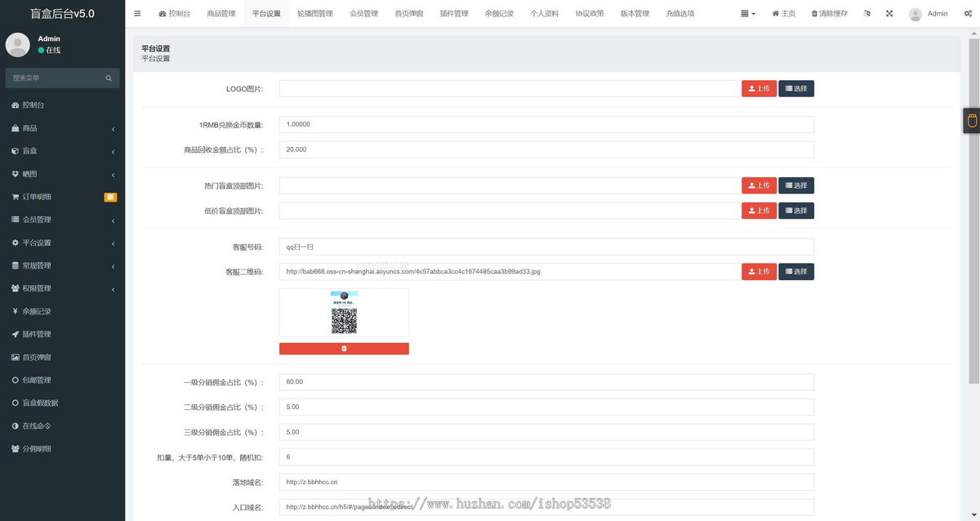Viewport: 980px width, 521px height.
Task: Expand the 会员管理 sidebar menu
Action: [62, 220]
